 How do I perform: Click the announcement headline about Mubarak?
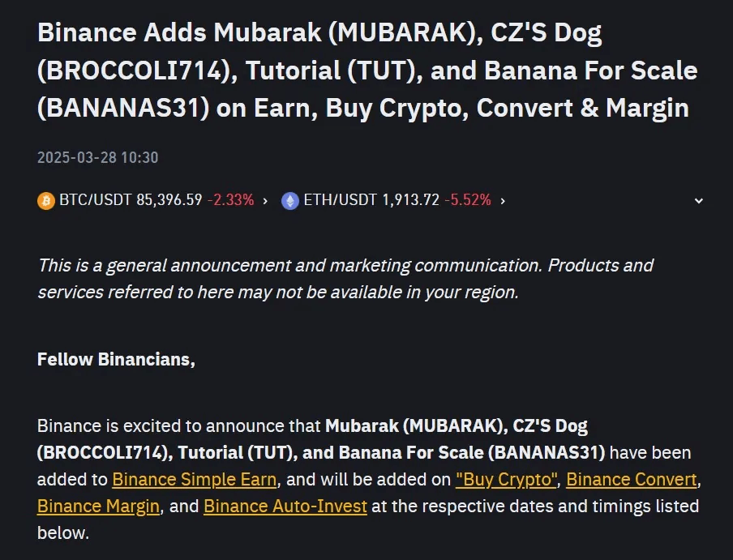pyautogui.click(x=366, y=71)
